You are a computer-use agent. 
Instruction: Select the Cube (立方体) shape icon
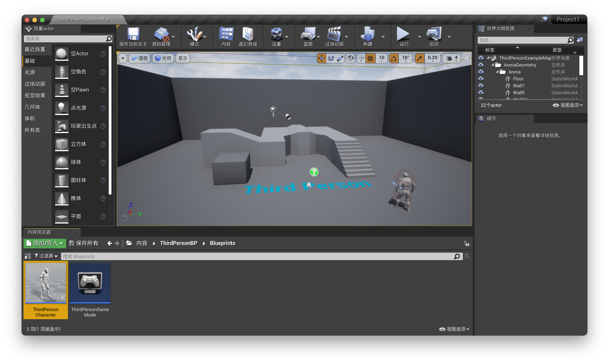tap(62, 144)
